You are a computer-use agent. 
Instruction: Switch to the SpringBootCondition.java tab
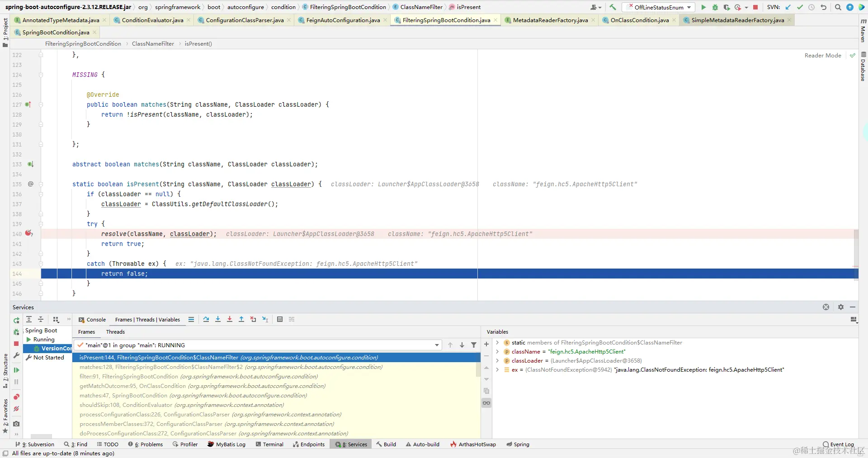coord(56,33)
